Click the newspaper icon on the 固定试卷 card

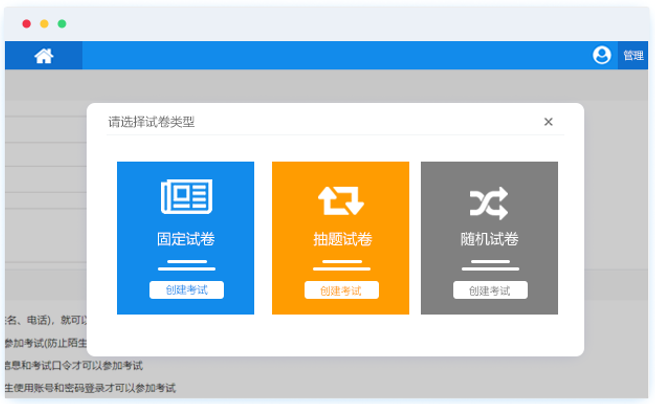[x=186, y=198]
